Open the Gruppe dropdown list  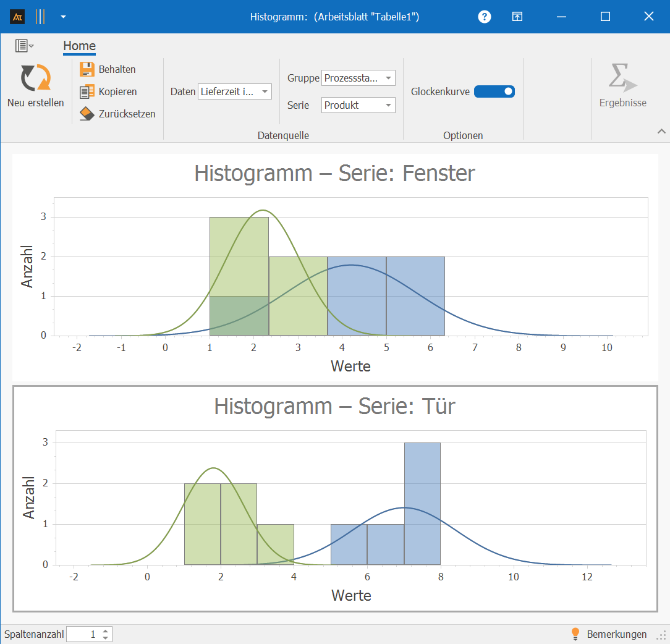coord(388,78)
